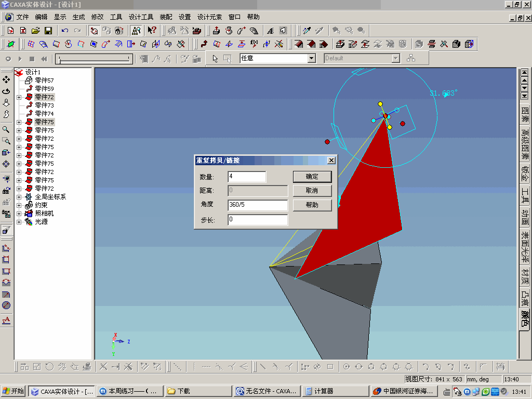The height and width of the screenshot is (399, 532).
Task: Switch to the 钣金 catalog tab
Action: [x=525, y=173]
